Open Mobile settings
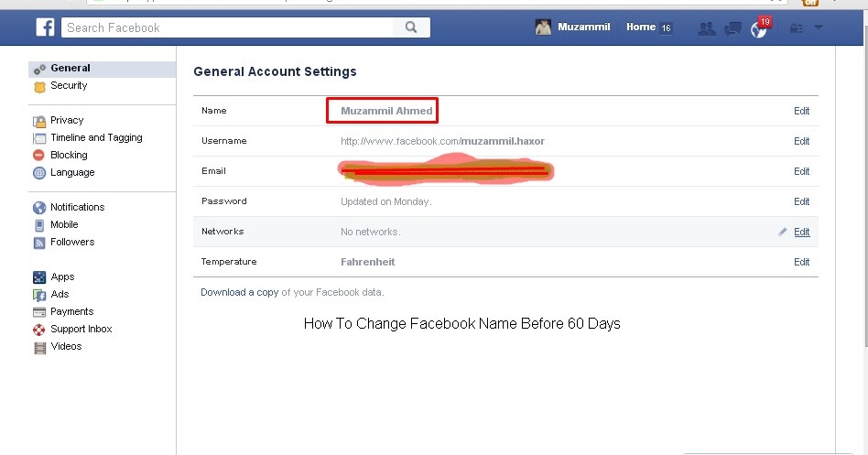868x455 pixels. [64, 224]
